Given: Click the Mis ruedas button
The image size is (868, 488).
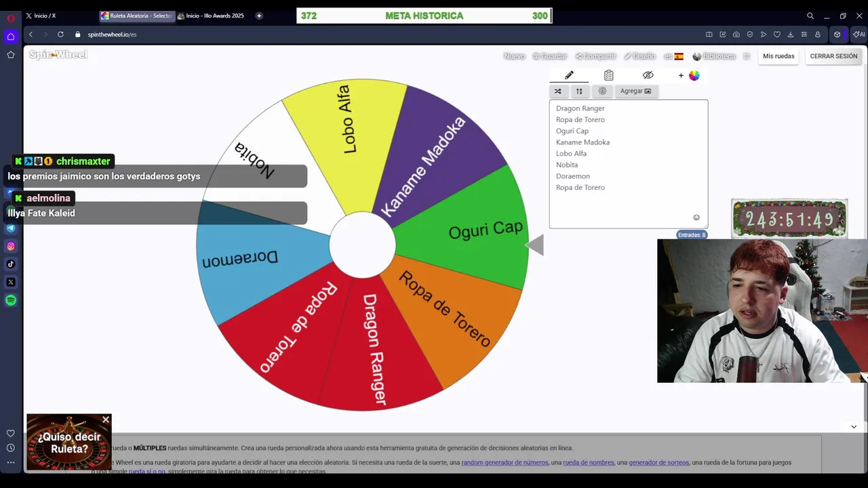Looking at the screenshot, I should point(778,56).
